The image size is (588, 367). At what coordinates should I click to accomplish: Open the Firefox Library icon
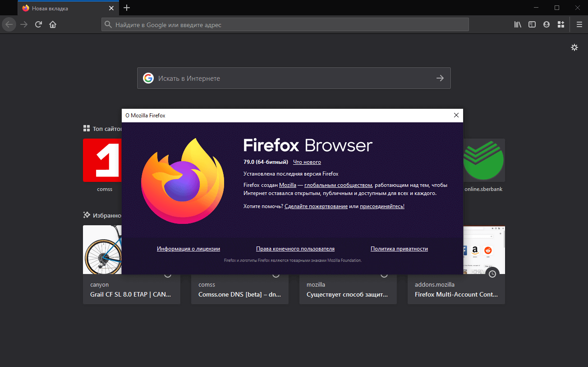pos(517,24)
